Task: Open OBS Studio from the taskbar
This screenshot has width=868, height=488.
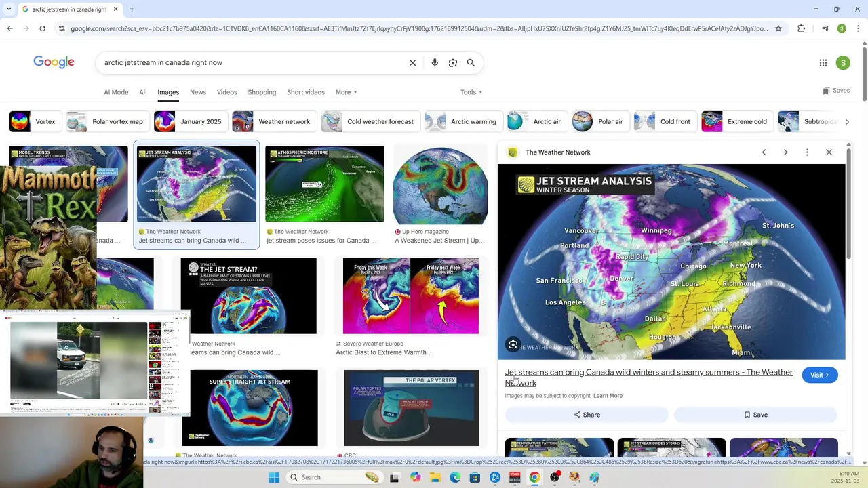Action: click(x=555, y=477)
